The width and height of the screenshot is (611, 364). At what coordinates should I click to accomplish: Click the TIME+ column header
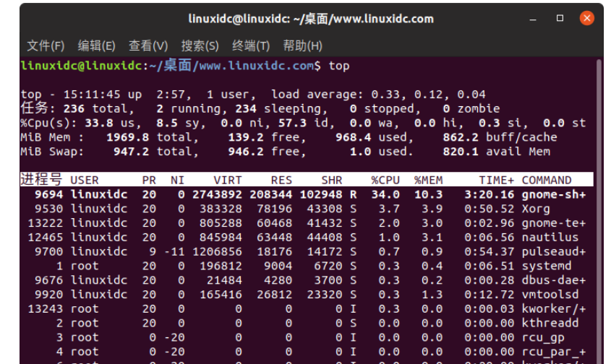[x=497, y=181]
